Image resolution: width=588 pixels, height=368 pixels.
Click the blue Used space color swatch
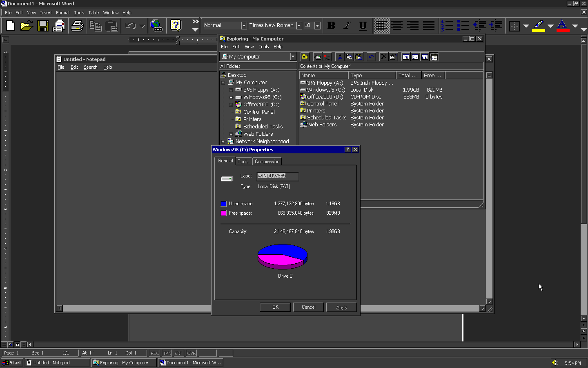tap(223, 204)
